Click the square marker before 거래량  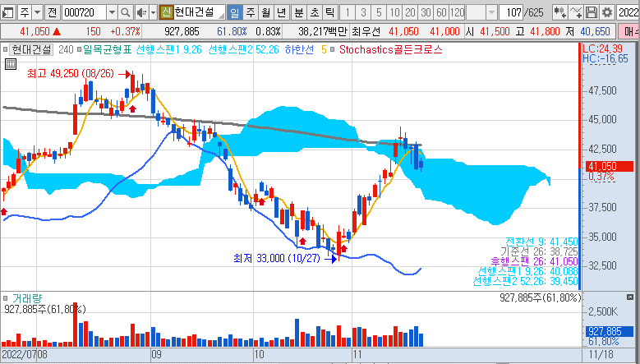pyautogui.click(x=5, y=298)
